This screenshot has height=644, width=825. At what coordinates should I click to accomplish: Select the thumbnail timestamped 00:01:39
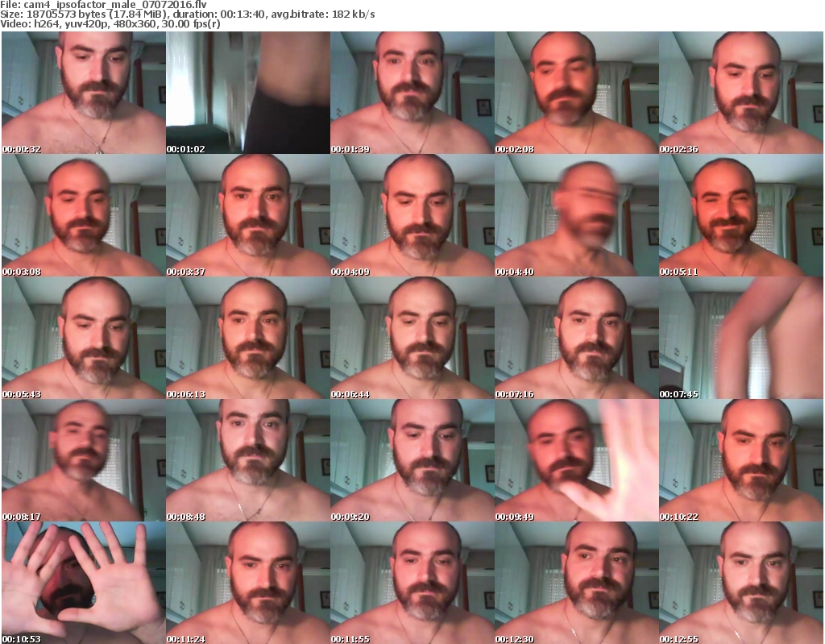tap(412, 93)
